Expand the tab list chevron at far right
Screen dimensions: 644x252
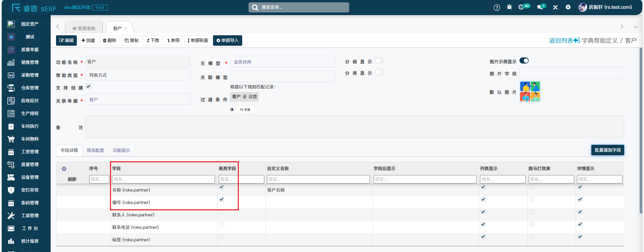[x=635, y=27]
